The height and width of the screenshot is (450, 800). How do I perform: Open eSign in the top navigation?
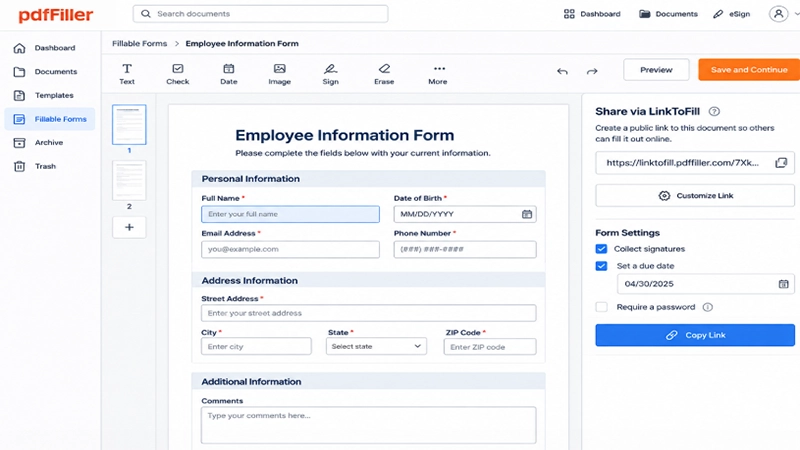click(732, 14)
